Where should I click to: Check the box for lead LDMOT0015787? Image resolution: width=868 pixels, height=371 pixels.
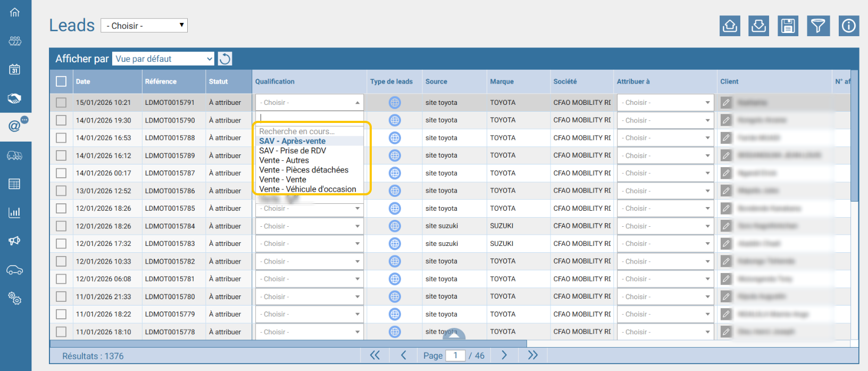(x=61, y=173)
